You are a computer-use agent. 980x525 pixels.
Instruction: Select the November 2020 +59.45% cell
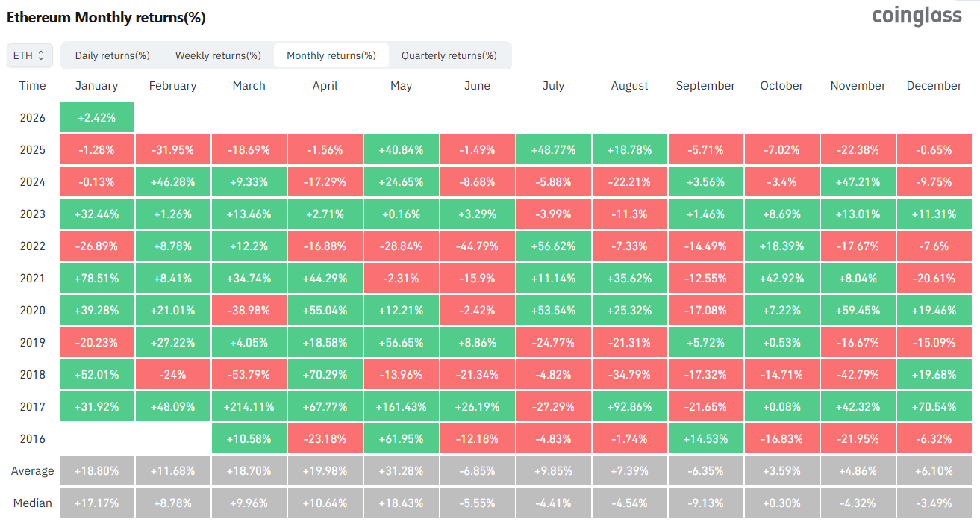click(x=858, y=311)
